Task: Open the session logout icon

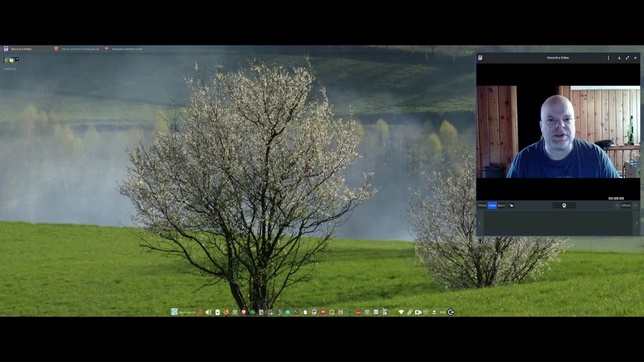Action: coord(451,312)
